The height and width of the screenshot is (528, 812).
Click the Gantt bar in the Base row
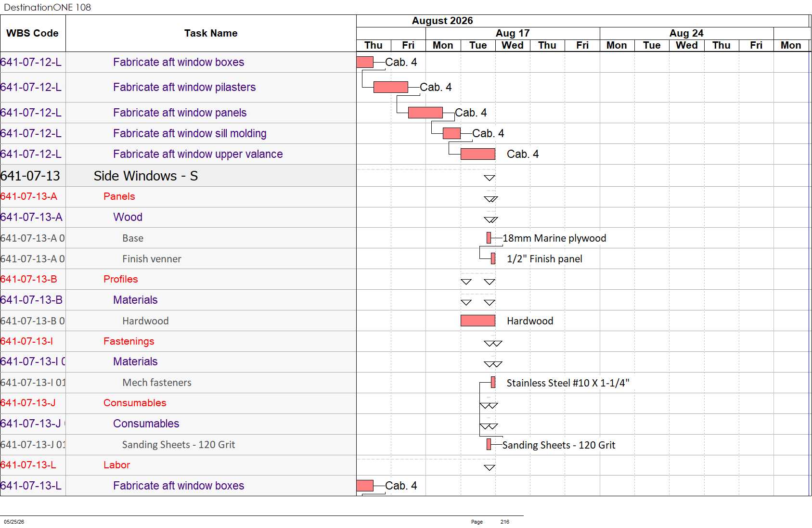489,238
